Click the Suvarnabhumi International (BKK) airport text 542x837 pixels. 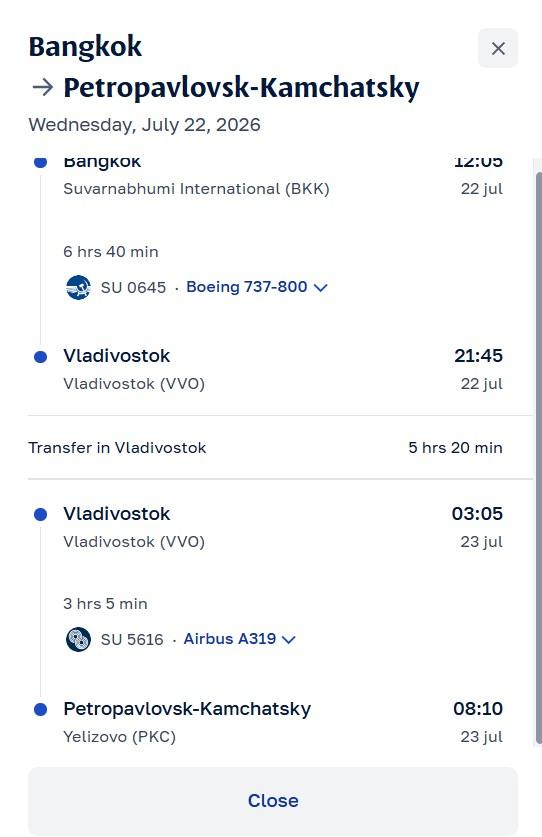coord(196,189)
